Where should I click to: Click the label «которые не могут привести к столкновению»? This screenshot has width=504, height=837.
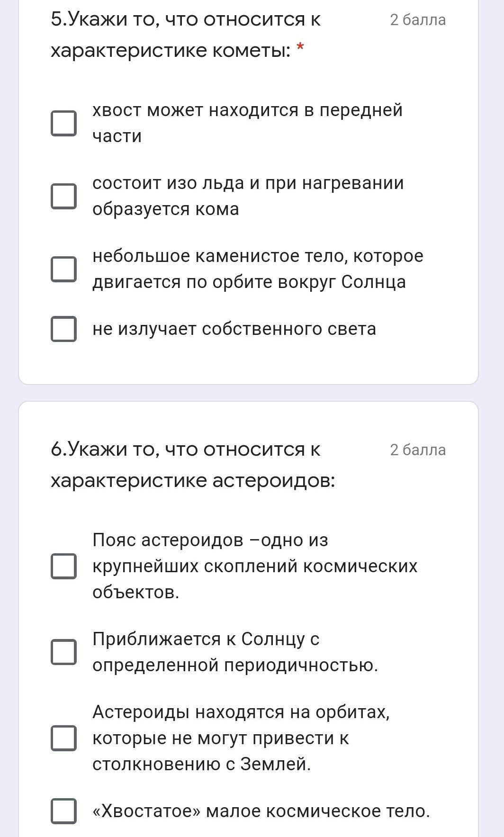click(220, 738)
